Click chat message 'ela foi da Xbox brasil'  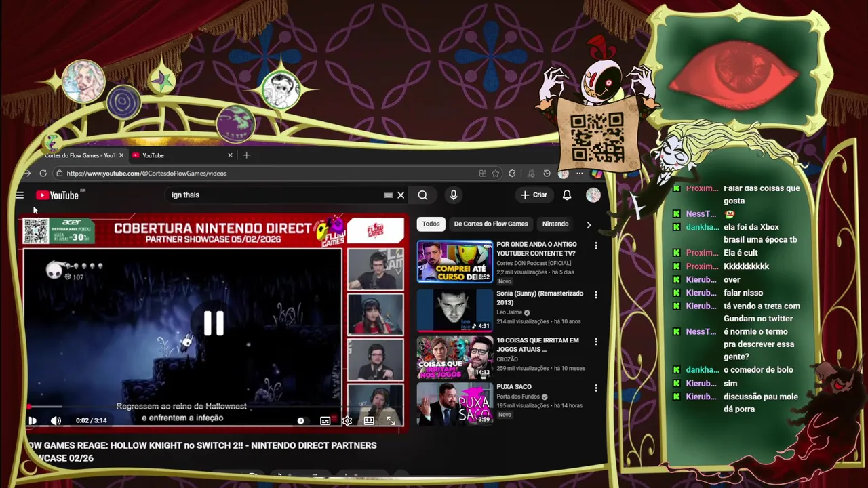pos(760,233)
